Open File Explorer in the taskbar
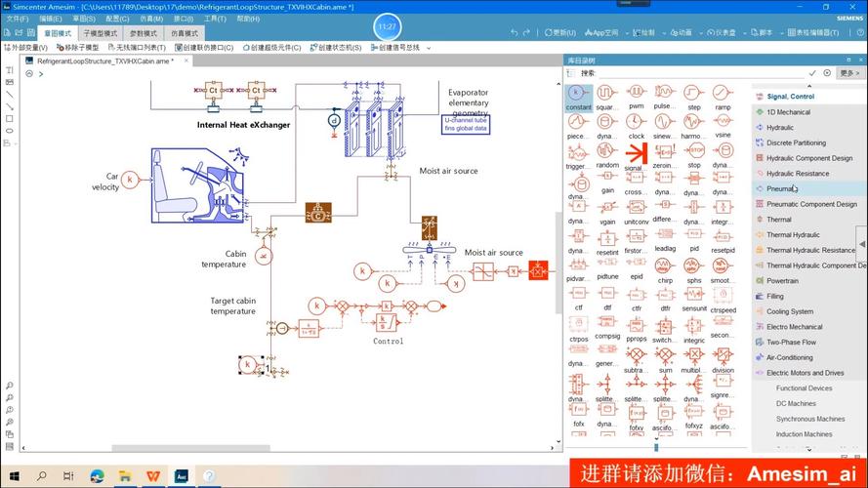The width and height of the screenshot is (868, 488). [125, 476]
